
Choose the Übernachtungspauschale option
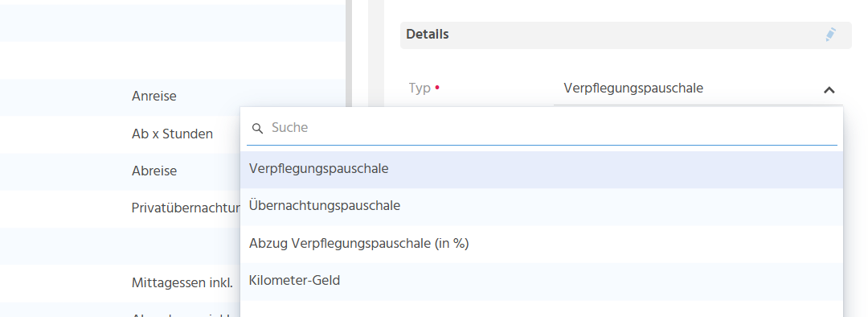pos(542,206)
